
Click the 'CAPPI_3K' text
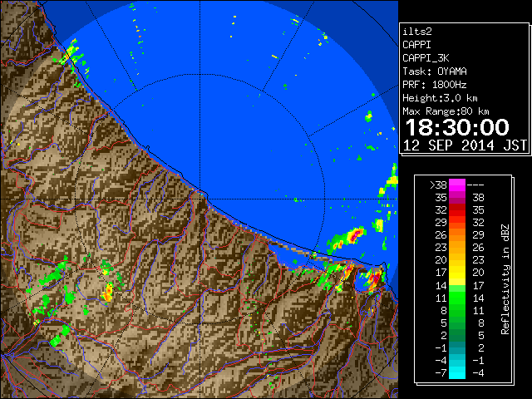click(426, 58)
